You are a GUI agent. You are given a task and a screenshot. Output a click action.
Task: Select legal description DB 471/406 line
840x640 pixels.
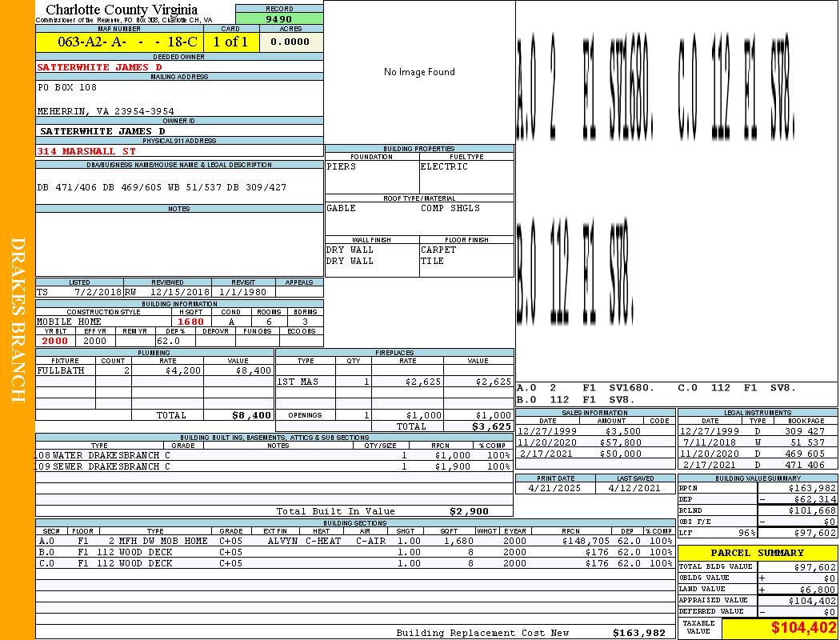click(x=162, y=187)
